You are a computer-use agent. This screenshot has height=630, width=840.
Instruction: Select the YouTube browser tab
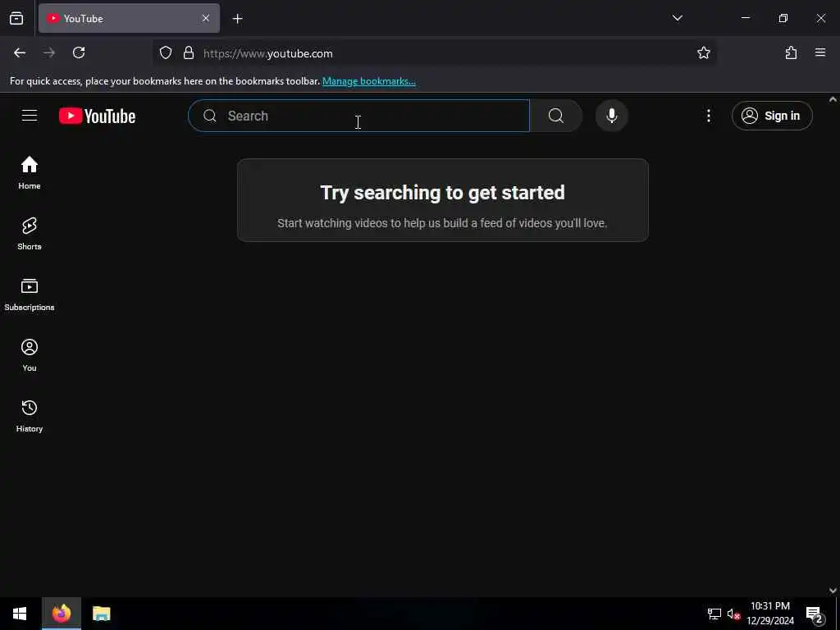click(129, 18)
